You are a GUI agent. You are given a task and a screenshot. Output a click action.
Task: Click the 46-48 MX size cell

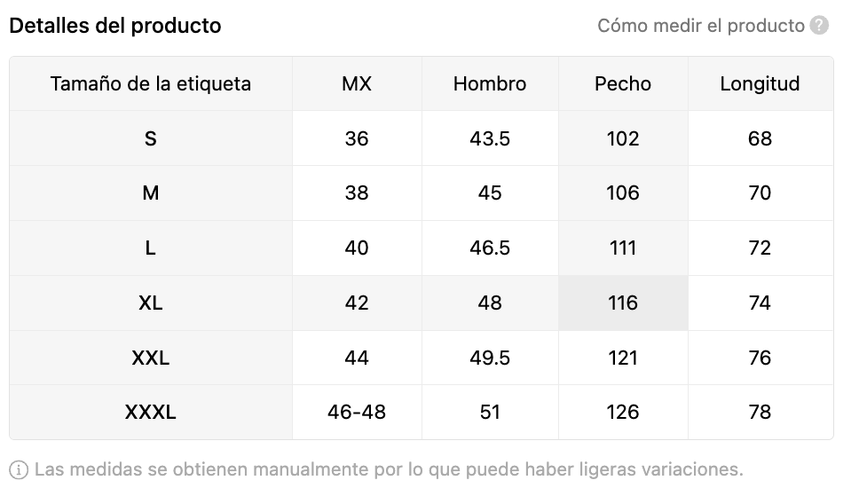pos(357,412)
